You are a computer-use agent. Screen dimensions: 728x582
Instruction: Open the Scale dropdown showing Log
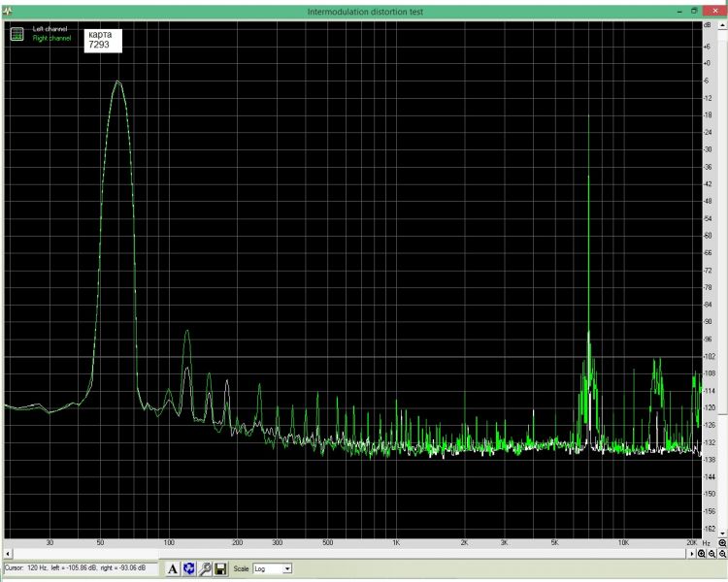coord(273,568)
